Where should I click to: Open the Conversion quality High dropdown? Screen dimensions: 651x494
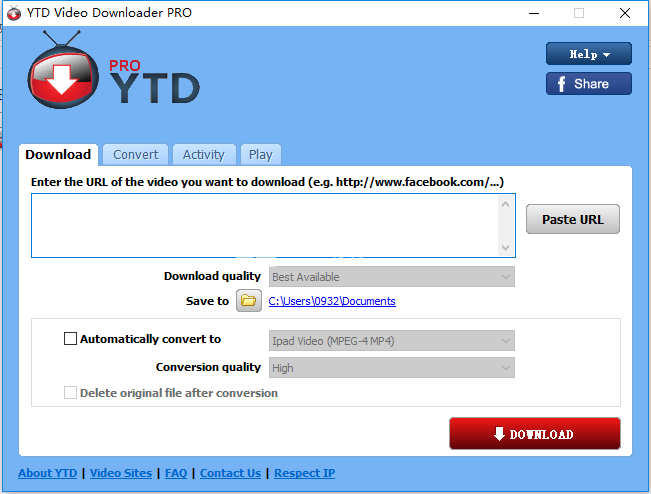392,368
